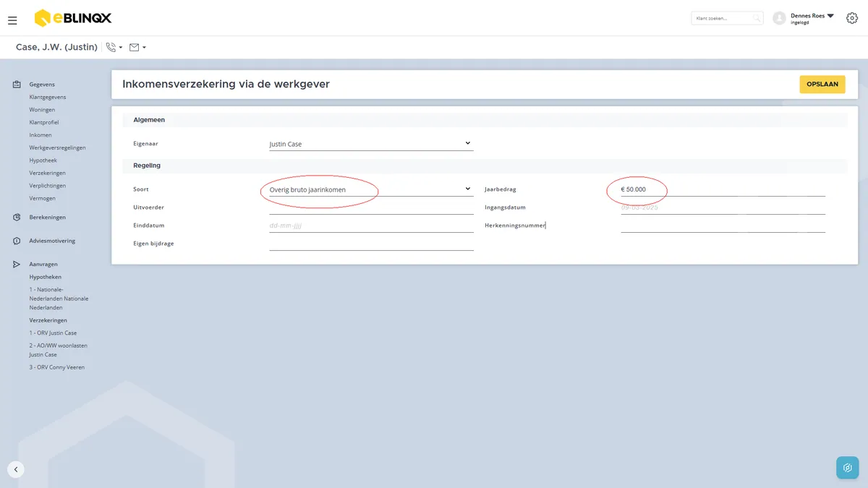Viewport: 868px width, 488px height.
Task: Go to Vermogen
Action: pos(42,198)
